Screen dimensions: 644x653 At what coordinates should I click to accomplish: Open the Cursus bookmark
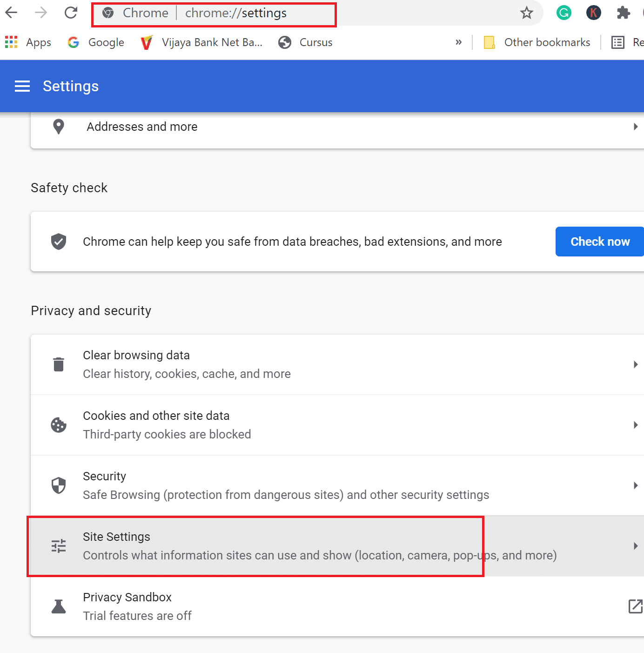click(x=306, y=42)
